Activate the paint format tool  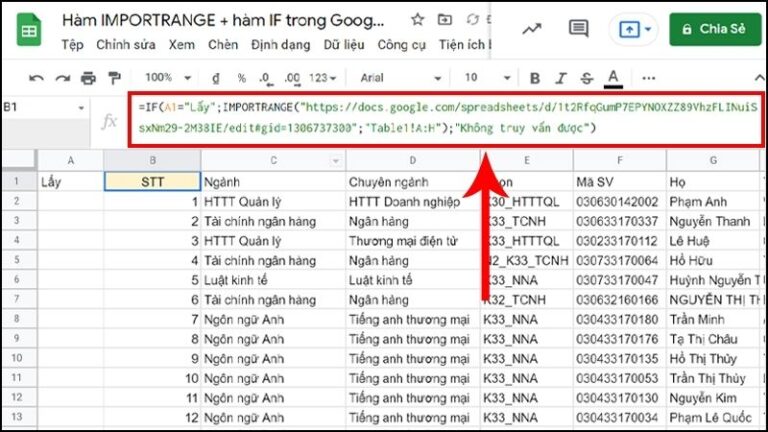tap(114, 78)
